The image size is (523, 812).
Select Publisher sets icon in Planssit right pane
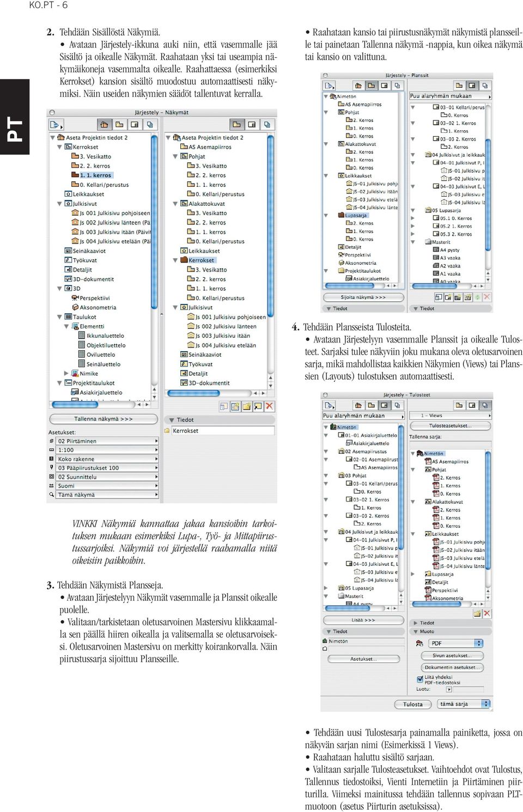[485, 86]
